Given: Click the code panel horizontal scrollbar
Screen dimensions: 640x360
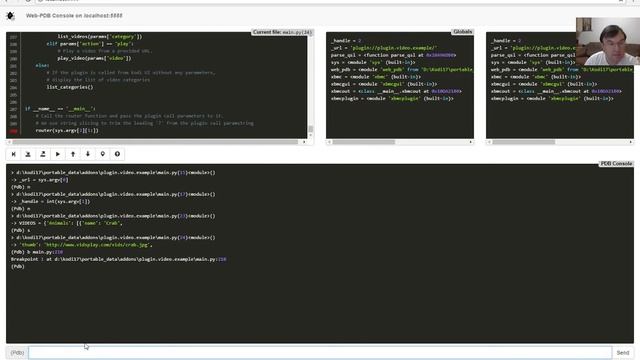Looking at the screenshot, I should pyautogui.click(x=155, y=142).
